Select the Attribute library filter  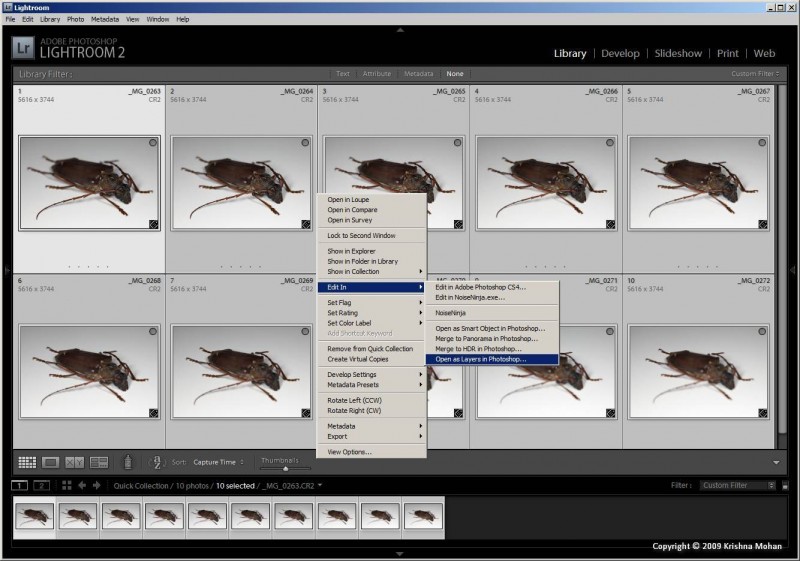click(x=377, y=74)
